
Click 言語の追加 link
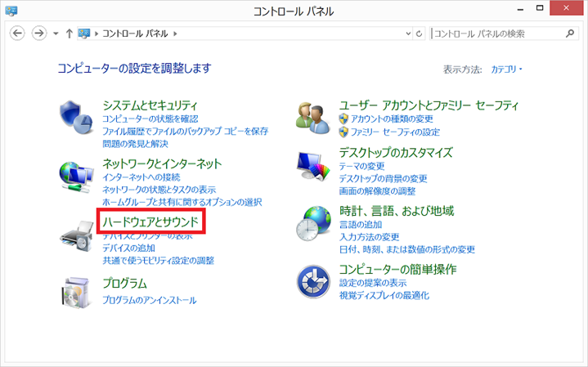tap(361, 225)
